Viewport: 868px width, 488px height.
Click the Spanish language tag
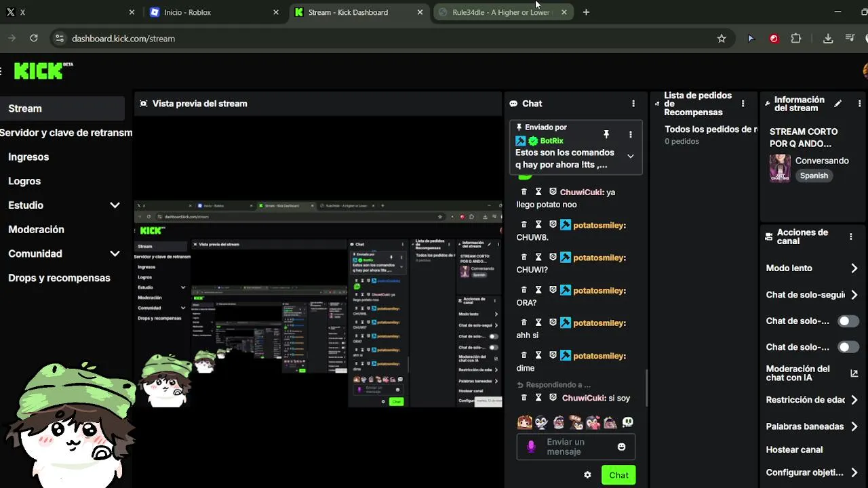814,176
